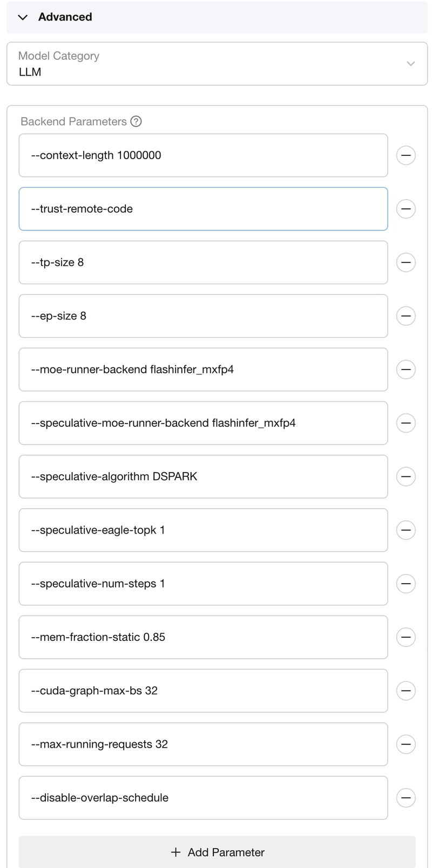
Task: Remove the --disable-overlap-schedule parameter
Action: 406,797
